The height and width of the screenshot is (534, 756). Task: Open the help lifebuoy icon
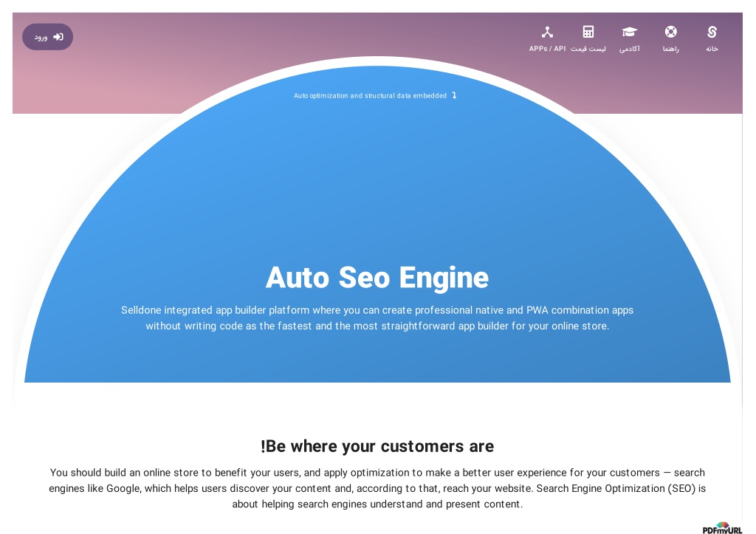pos(670,32)
